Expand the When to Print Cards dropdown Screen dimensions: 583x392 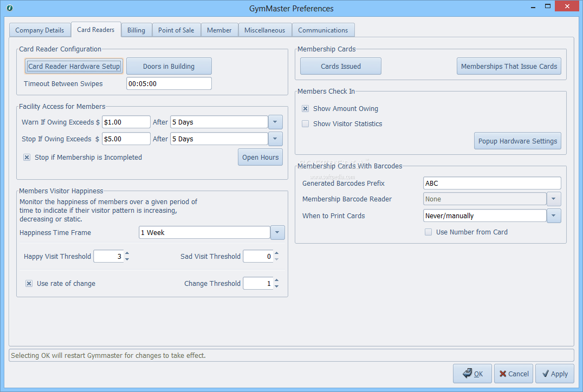tap(554, 216)
